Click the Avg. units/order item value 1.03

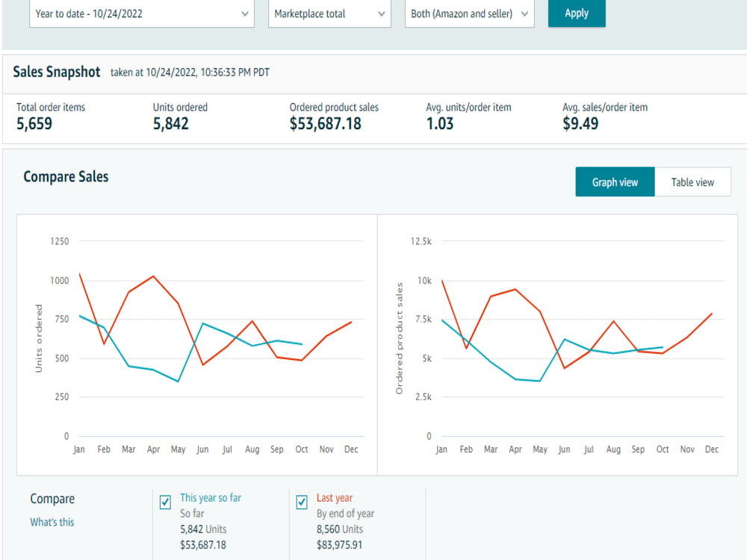point(440,124)
